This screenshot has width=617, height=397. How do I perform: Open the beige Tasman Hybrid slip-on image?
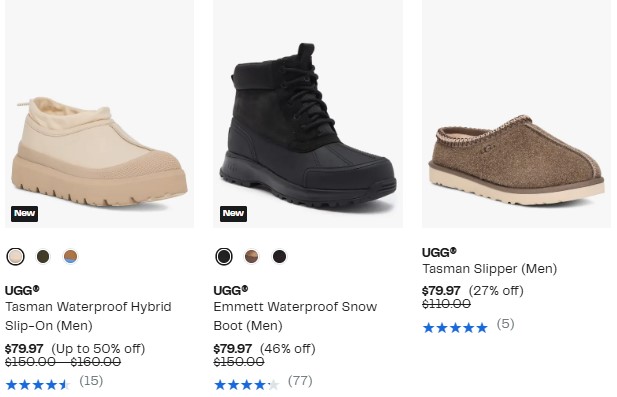pyautogui.click(x=100, y=114)
